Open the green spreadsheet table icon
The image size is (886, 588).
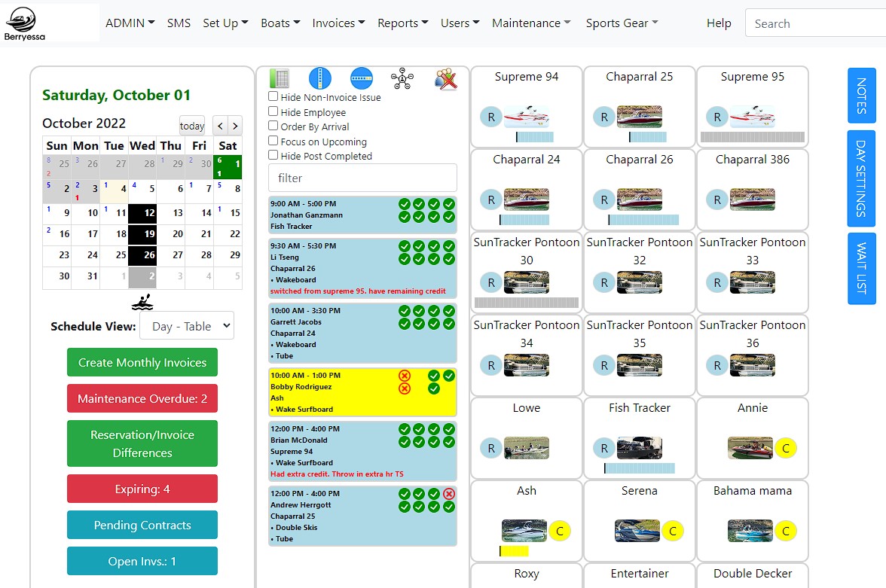pos(278,78)
